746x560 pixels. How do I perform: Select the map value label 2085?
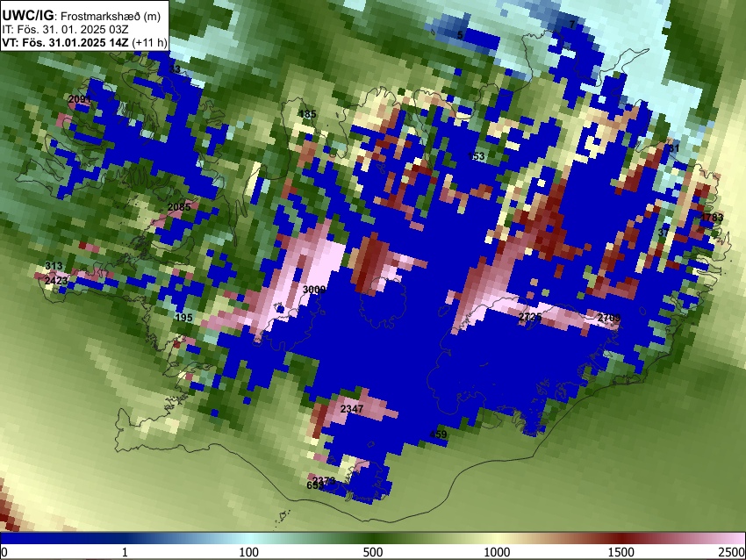coord(179,207)
